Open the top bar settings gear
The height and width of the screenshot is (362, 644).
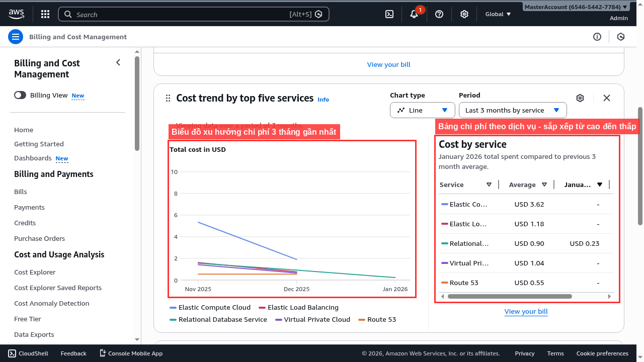coord(464,14)
